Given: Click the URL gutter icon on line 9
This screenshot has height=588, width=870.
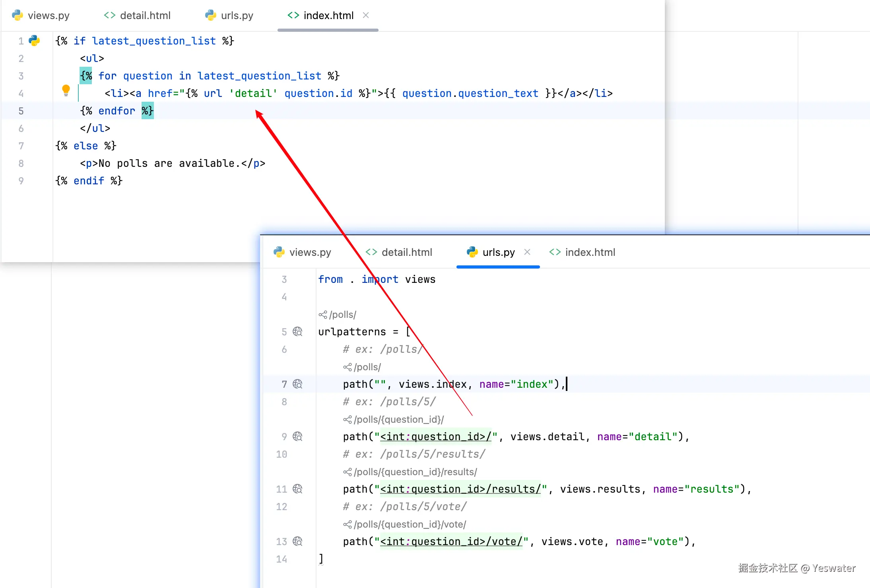Looking at the screenshot, I should click(297, 436).
